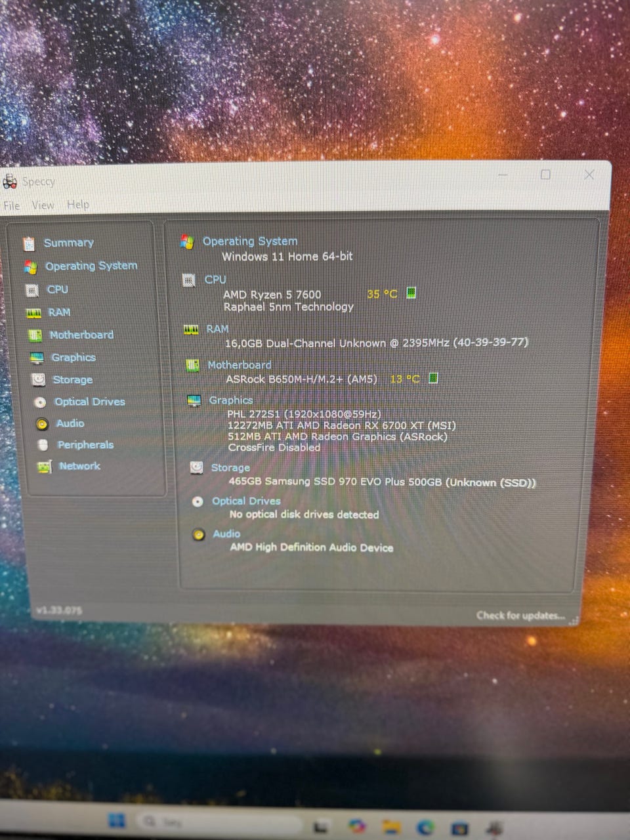
Task: Select Operating System in the sidebar
Action: click(x=91, y=266)
